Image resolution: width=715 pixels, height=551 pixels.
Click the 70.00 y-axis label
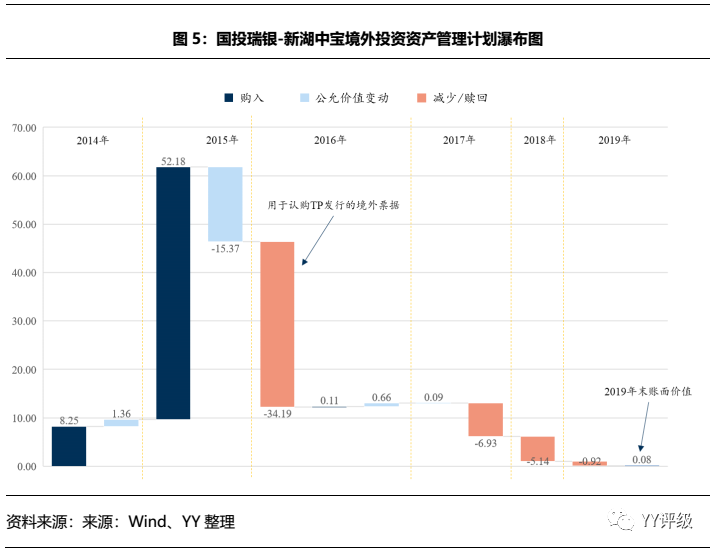[24, 128]
